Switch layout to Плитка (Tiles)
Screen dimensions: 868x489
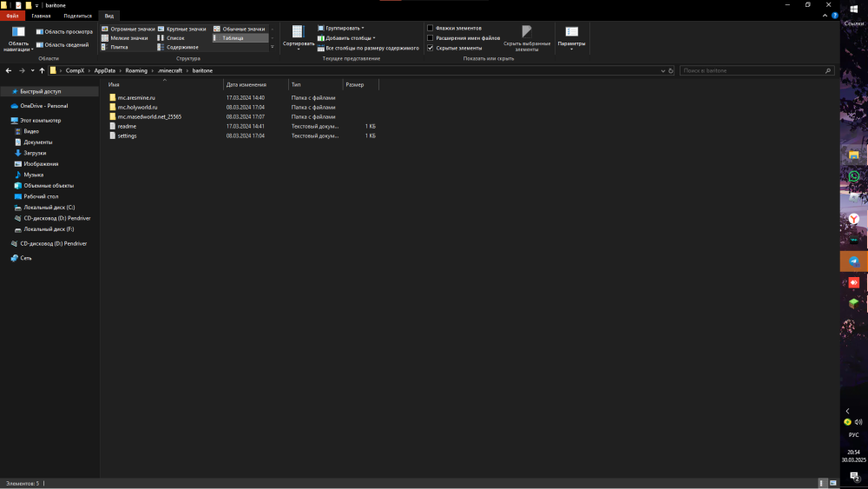[x=115, y=47]
